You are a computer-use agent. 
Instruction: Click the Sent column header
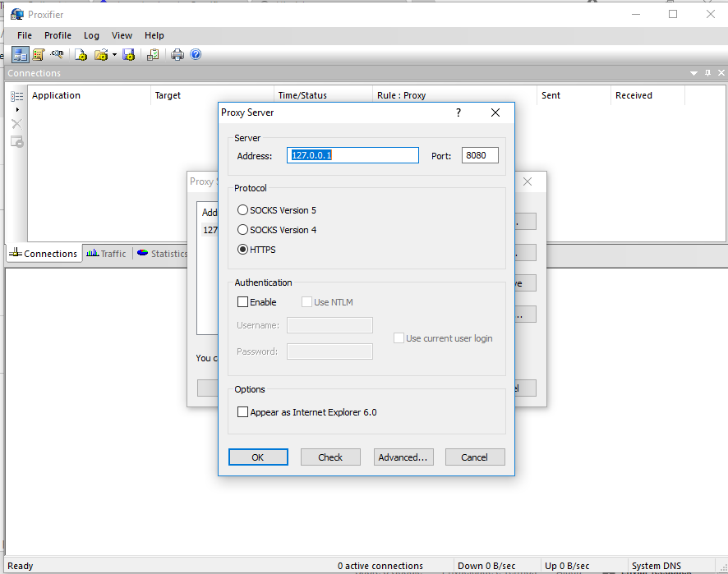point(574,95)
